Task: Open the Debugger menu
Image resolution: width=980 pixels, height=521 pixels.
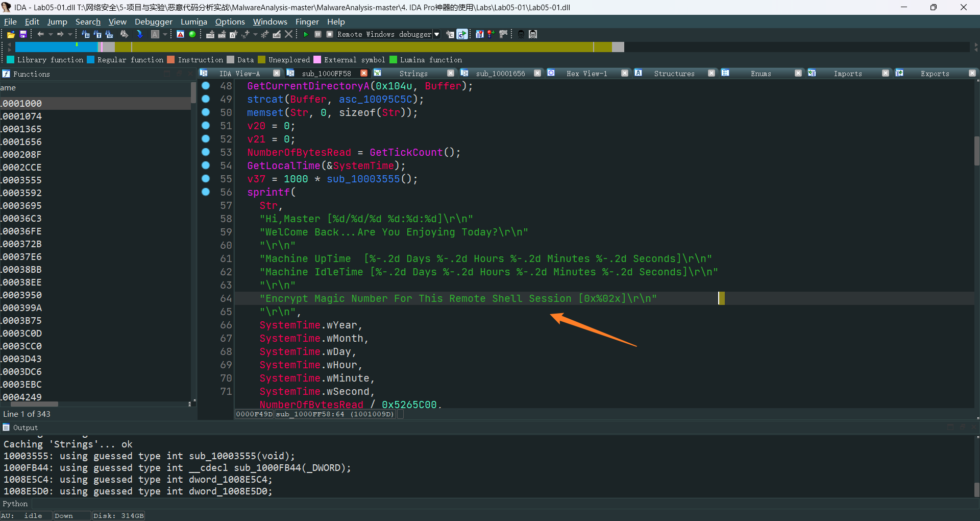Action: point(154,21)
